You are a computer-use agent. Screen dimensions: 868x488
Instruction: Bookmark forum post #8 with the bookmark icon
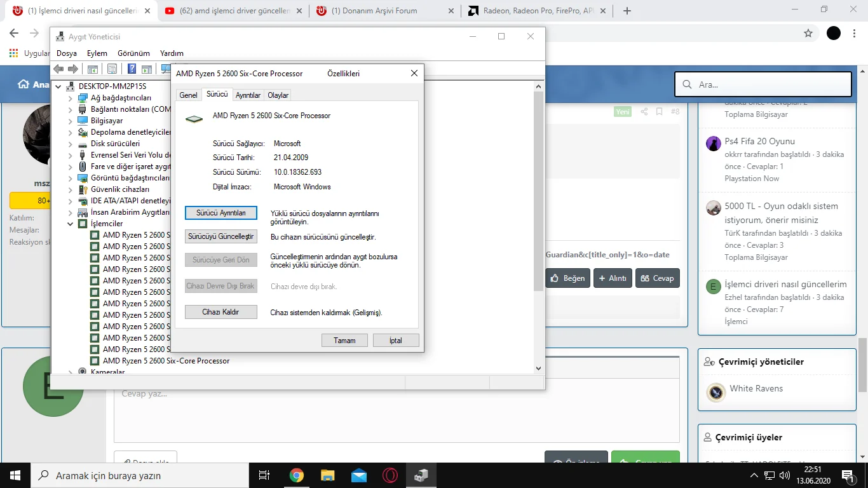(660, 112)
